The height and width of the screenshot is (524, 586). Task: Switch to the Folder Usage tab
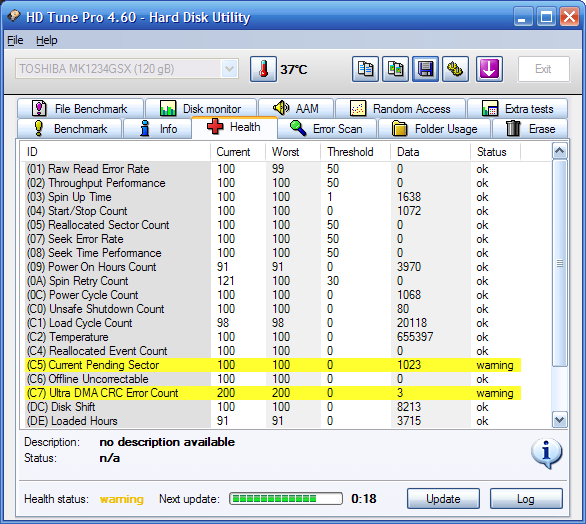pos(435,129)
